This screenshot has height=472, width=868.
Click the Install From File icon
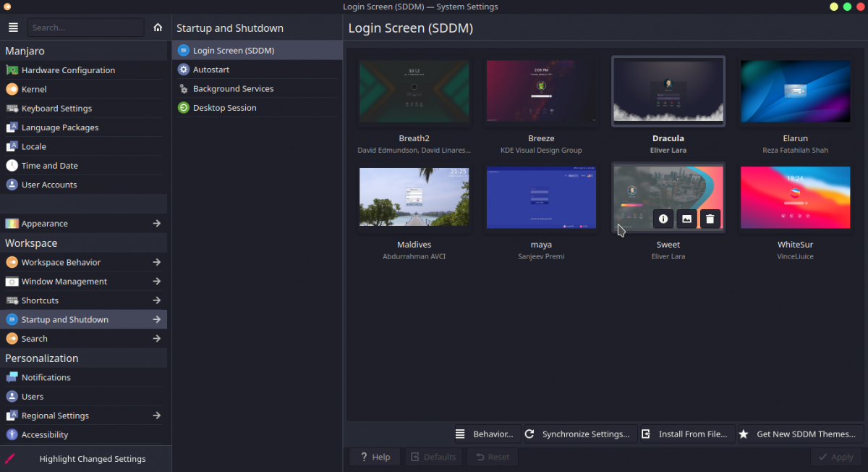click(645, 434)
